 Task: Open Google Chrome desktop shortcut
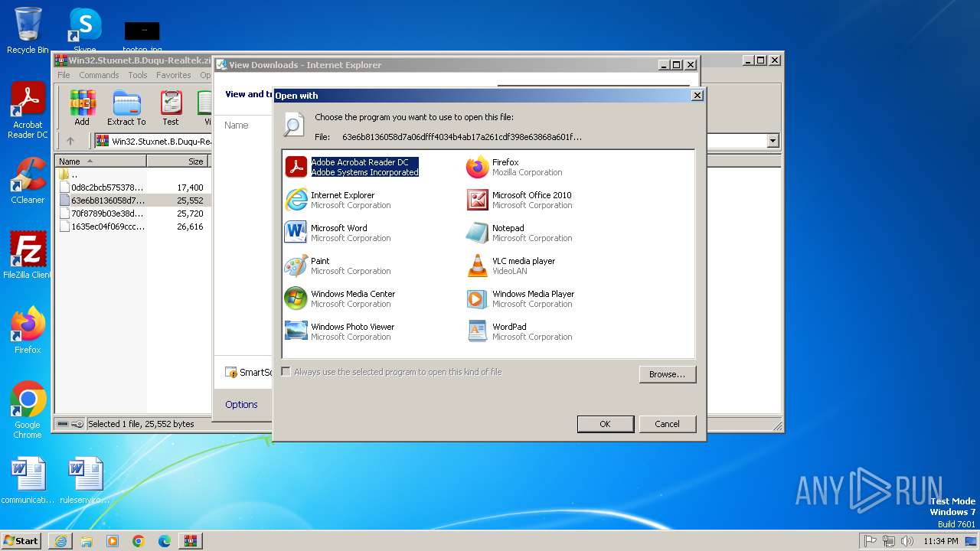(x=28, y=410)
